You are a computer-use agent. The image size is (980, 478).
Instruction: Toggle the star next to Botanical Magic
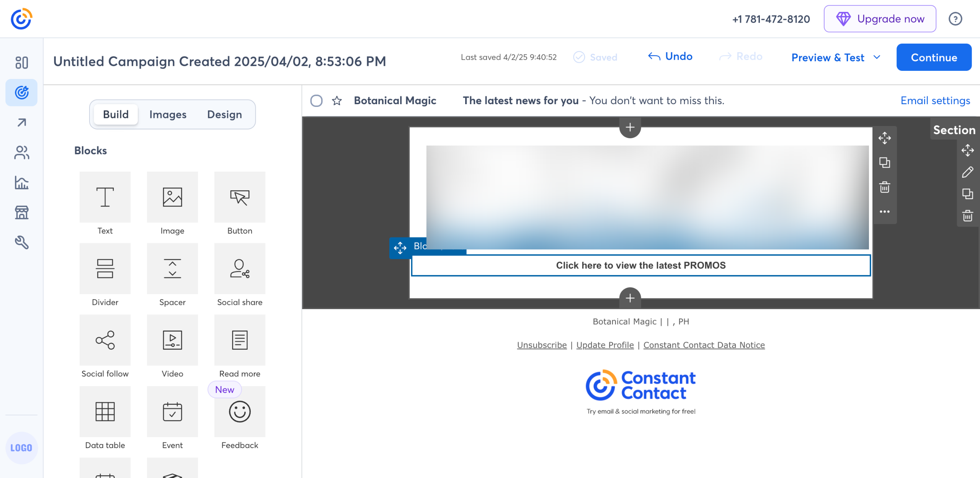[x=337, y=101]
